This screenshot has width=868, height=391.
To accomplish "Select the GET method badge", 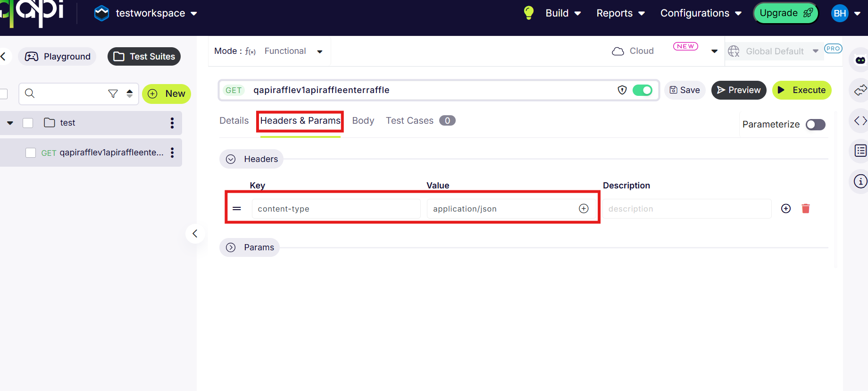I will coord(234,90).
